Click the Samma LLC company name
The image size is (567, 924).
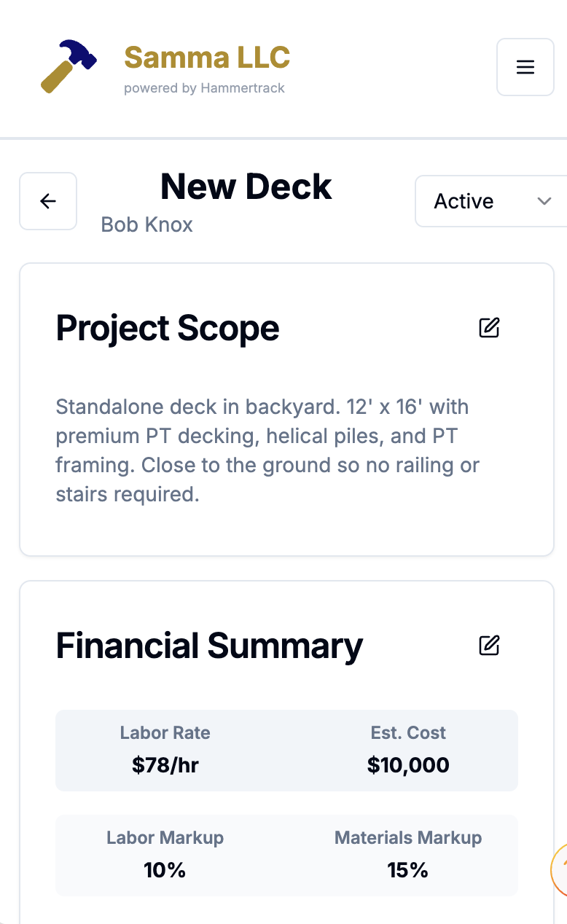(207, 57)
